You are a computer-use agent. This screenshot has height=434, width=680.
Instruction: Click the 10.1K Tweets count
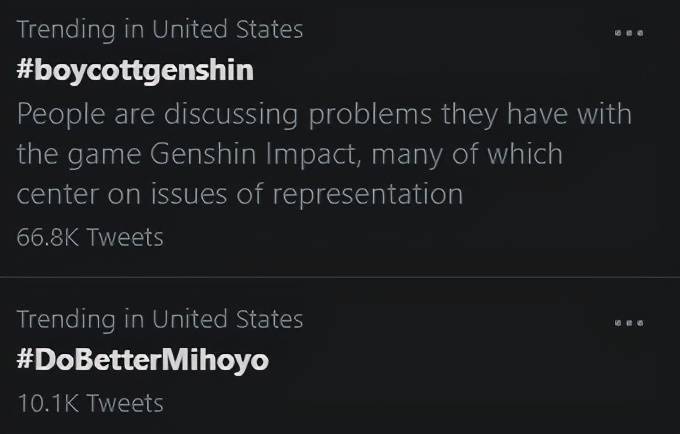click(91, 403)
